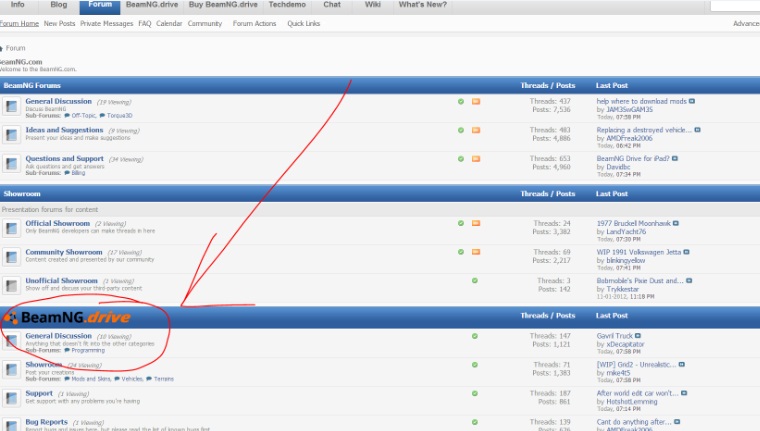
Task: Open the Support forum
Action: point(39,393)
